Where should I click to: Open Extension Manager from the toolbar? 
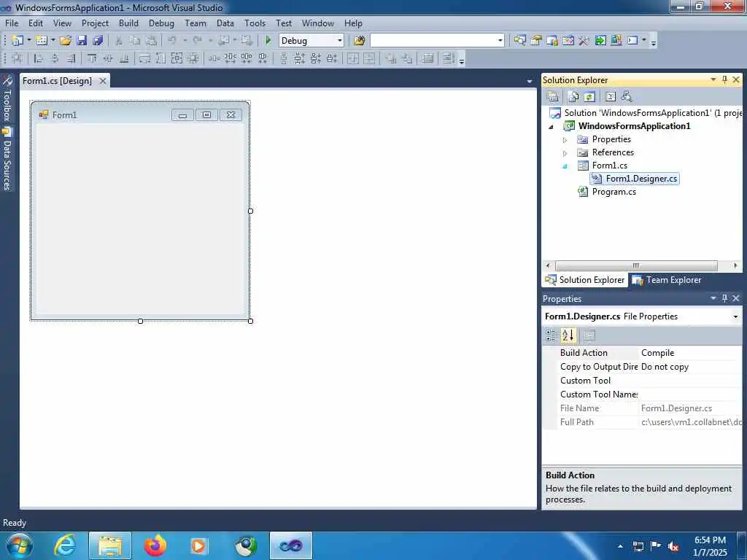click(x=616, y=41)
